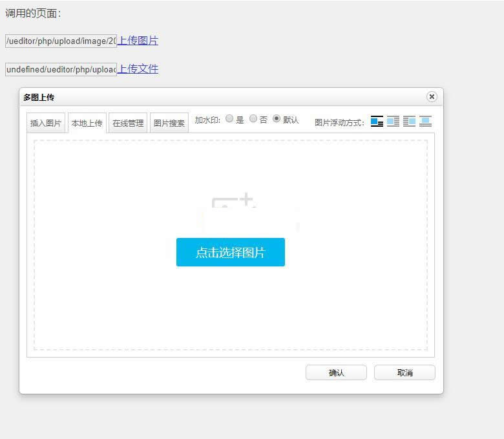
Task: Click the /ueditor/php/upload/image path input field
Action: coord(61,41)
